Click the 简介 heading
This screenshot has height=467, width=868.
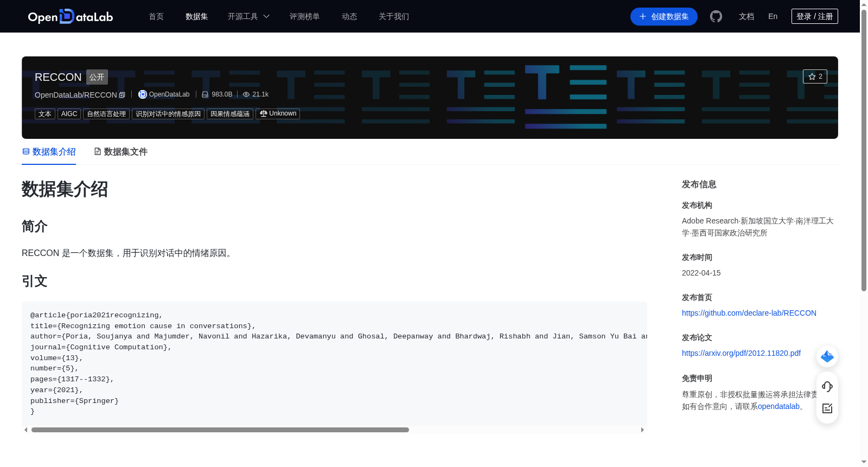pyautogui.click(x=35, y=226)
